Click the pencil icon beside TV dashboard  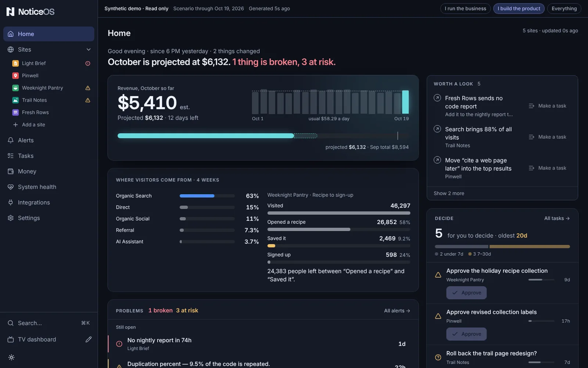tap(89, 339)
